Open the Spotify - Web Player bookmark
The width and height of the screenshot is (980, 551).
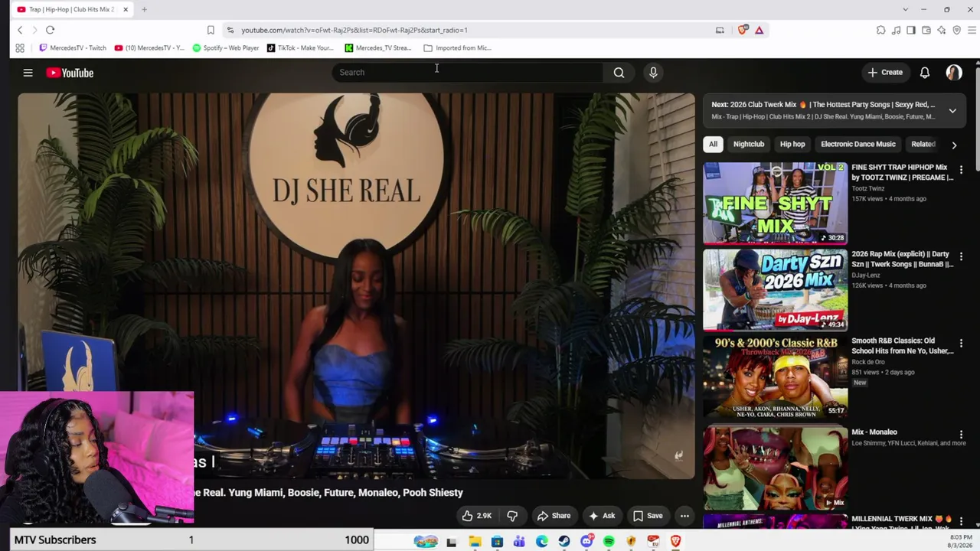click(226, 47)
